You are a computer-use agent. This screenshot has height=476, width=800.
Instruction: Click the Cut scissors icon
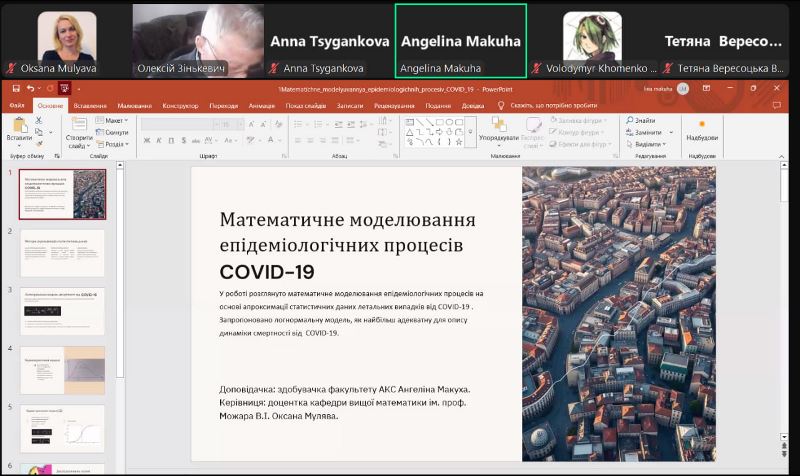pyautogui.click(x=38, y=120)
